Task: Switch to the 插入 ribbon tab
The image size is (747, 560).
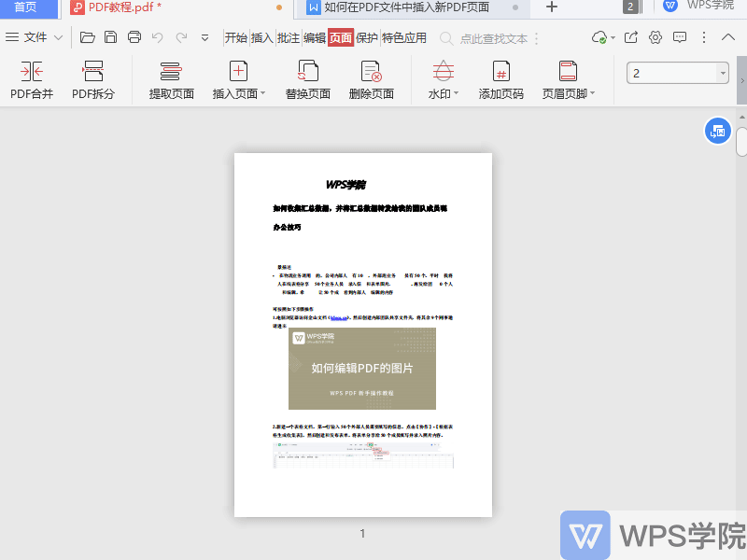Action: point(261,38)
